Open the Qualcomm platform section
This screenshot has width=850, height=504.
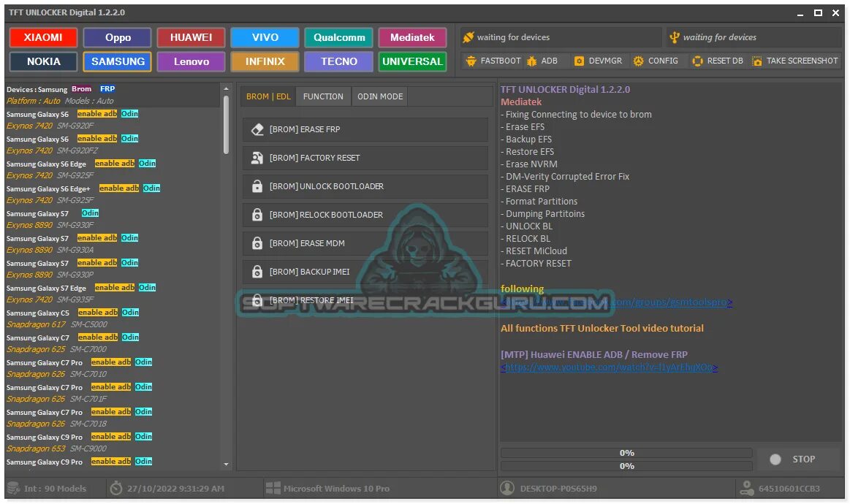[339, 37]
